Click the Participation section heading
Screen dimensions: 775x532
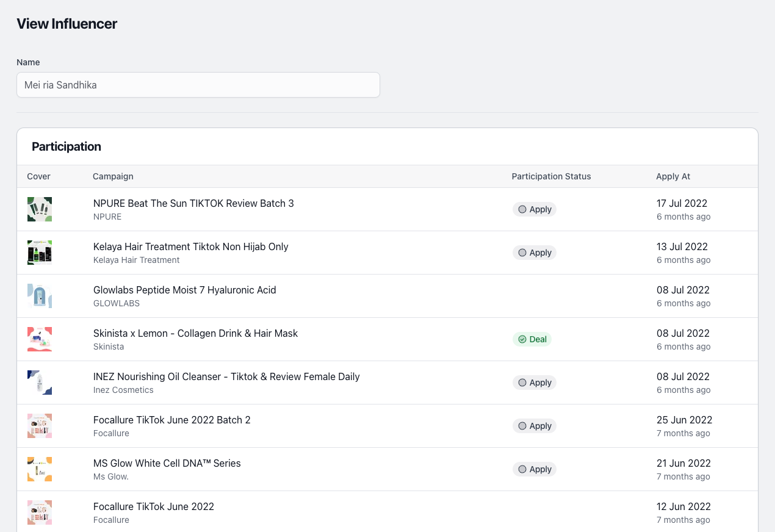pos(67,146)
